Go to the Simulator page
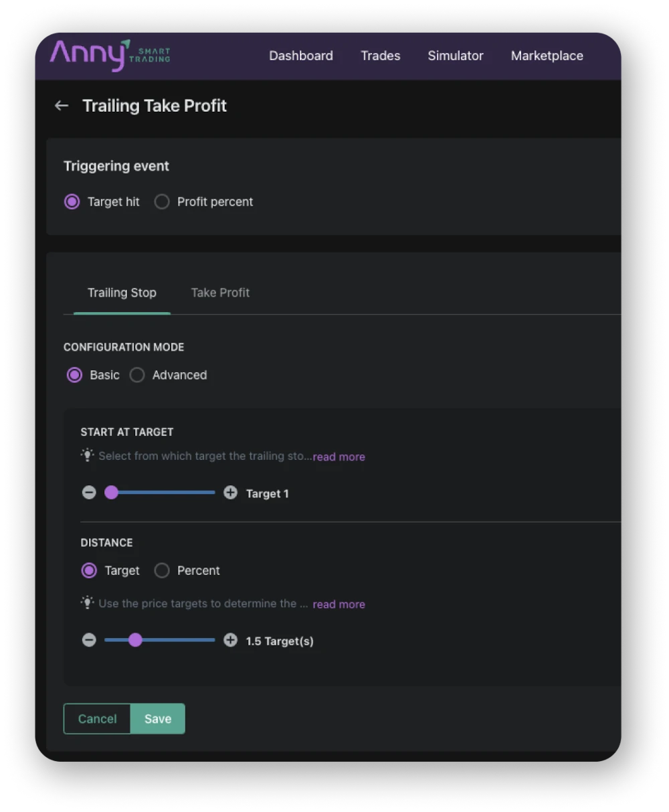 pos(456,56)
